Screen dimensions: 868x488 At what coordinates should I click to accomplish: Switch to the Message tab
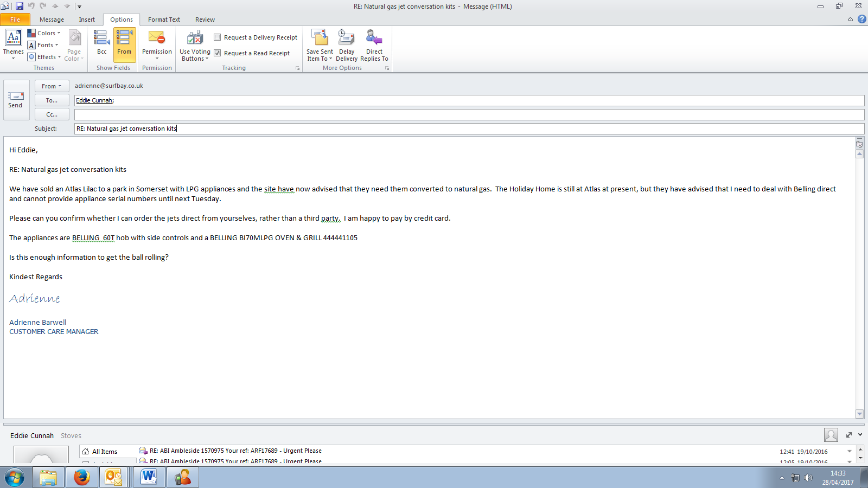52,20
